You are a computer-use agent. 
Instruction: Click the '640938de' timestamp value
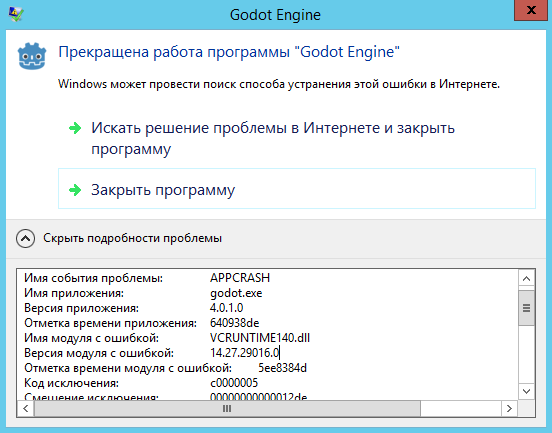click(x=234, y=323)
